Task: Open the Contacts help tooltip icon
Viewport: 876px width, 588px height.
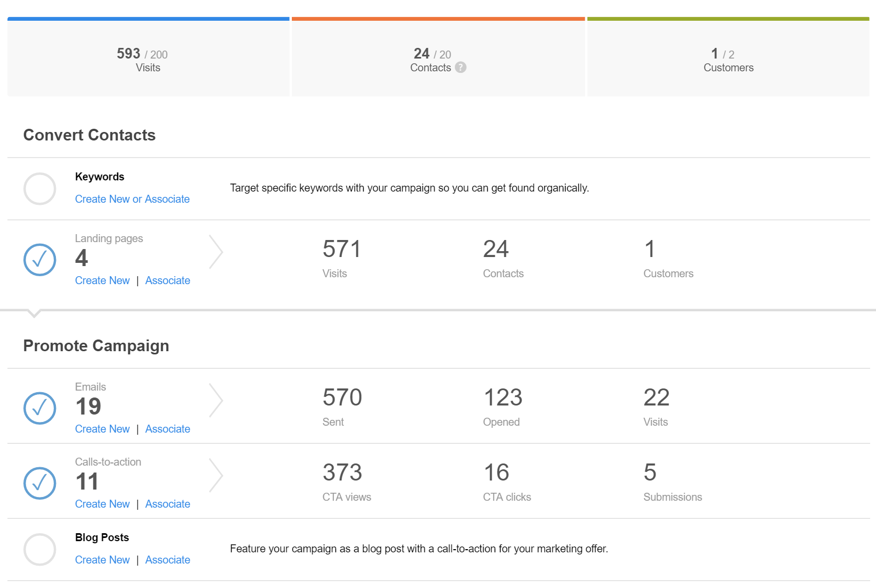Action: (x=461, y=68)
